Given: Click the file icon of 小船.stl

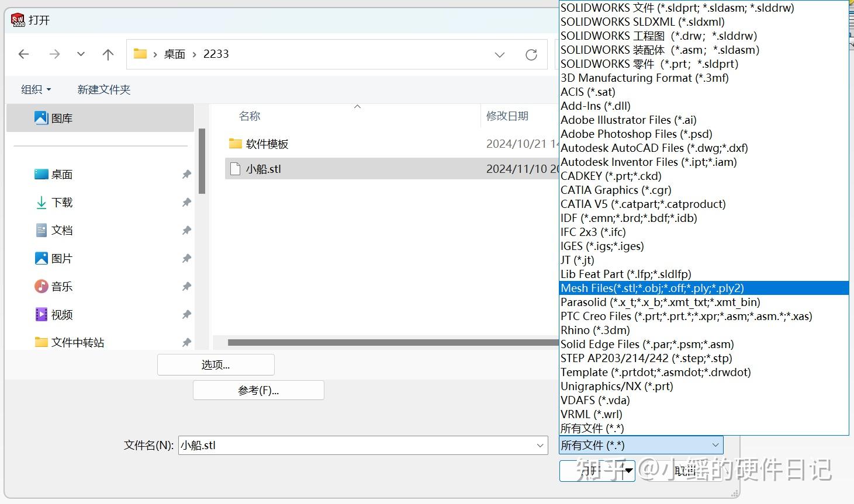Looking at the screenshot, I should coord(235,169).
